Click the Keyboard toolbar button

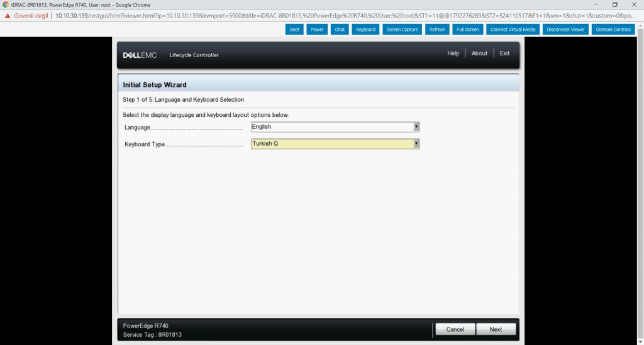click(x=365, y=30)
